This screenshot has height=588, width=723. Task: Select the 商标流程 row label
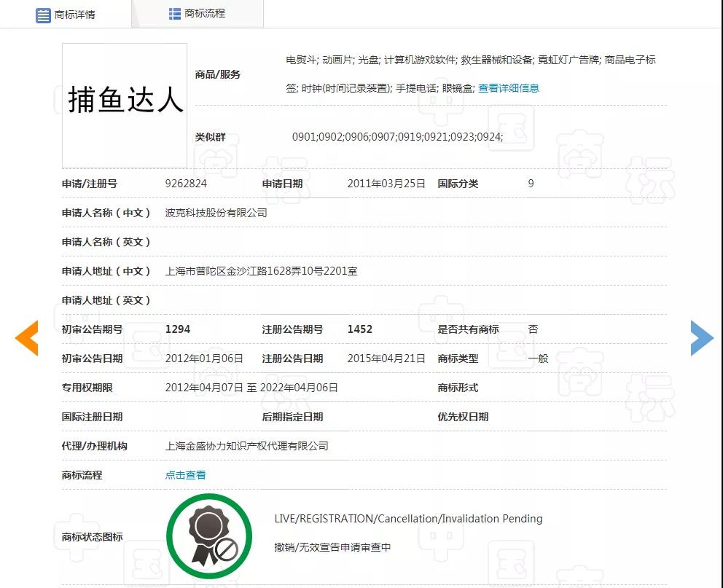pos(82,474)
